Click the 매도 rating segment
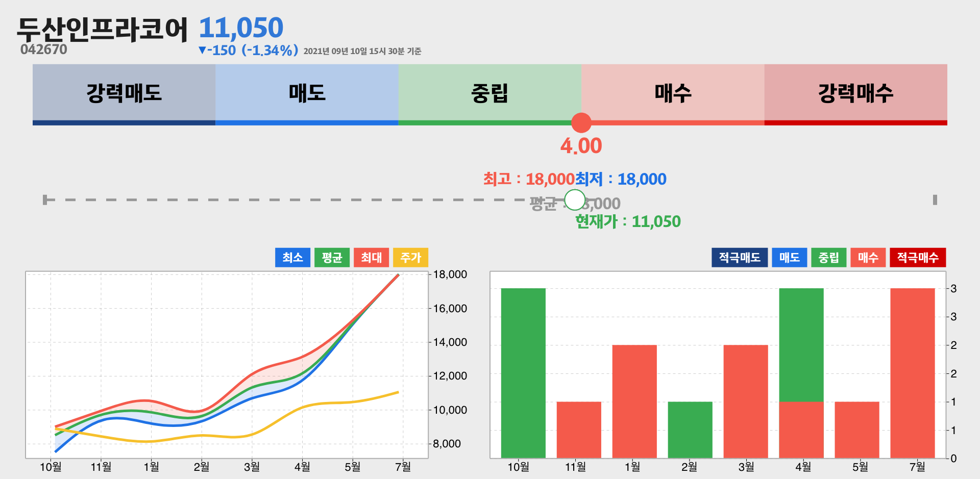 point(307,94)
